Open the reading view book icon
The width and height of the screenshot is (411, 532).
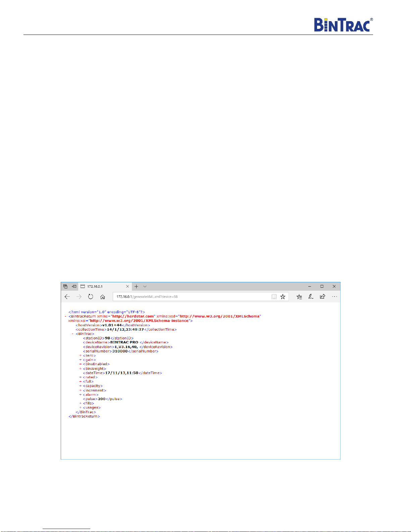274,297
